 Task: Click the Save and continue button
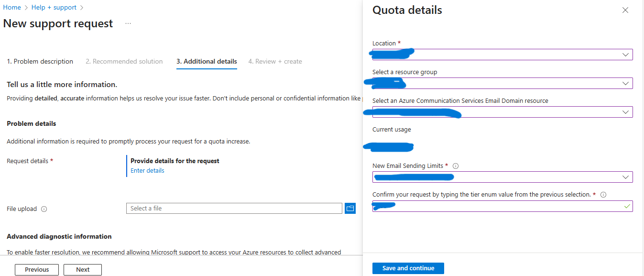coord(408,268)
